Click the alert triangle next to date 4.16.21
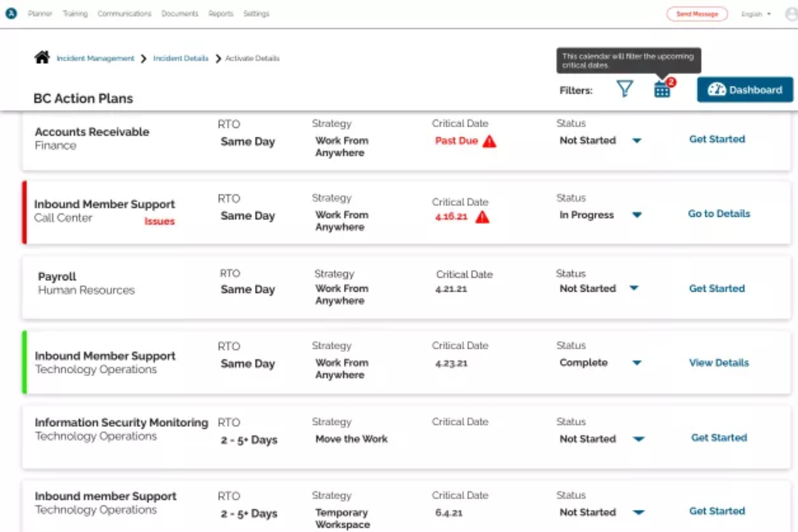The height and width of the screenshot is (532, 798). 483,217
